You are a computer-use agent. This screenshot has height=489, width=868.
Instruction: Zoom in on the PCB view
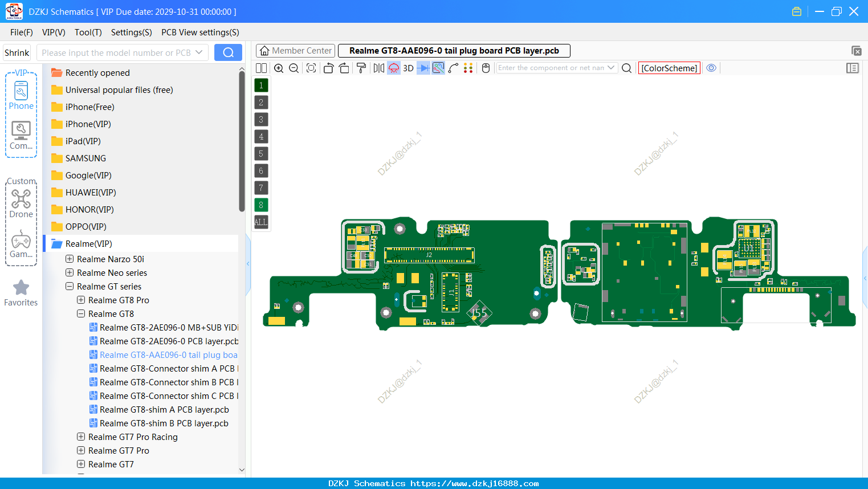point(279,68)
